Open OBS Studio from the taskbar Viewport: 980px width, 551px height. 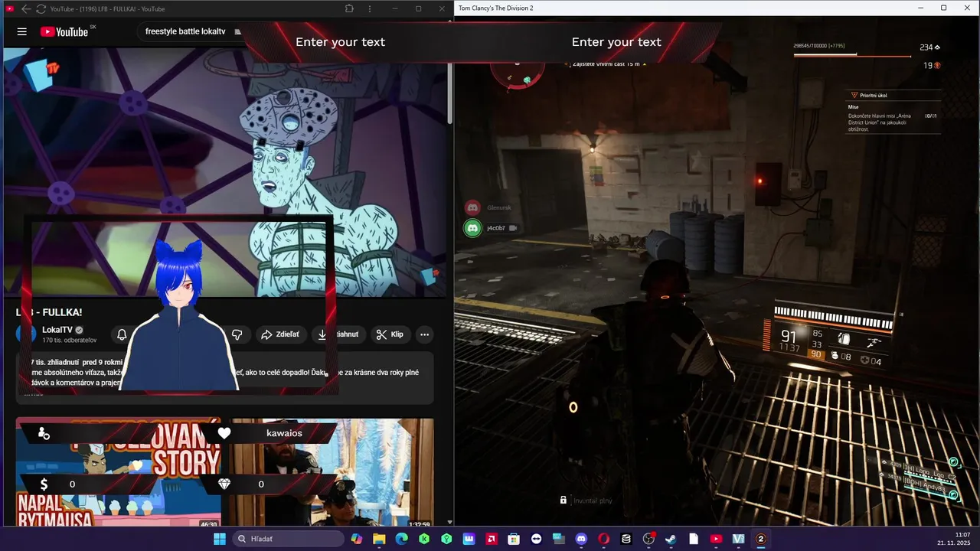(x=648, y=539)
